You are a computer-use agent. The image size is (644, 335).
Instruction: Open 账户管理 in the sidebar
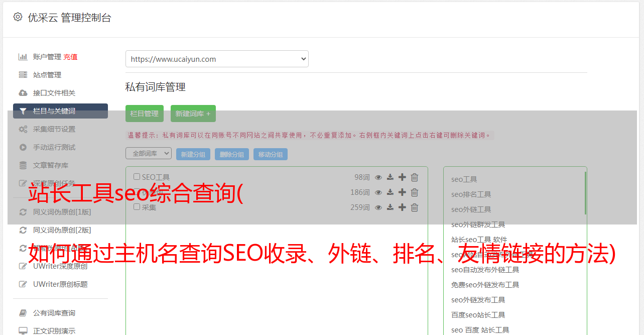47,57
